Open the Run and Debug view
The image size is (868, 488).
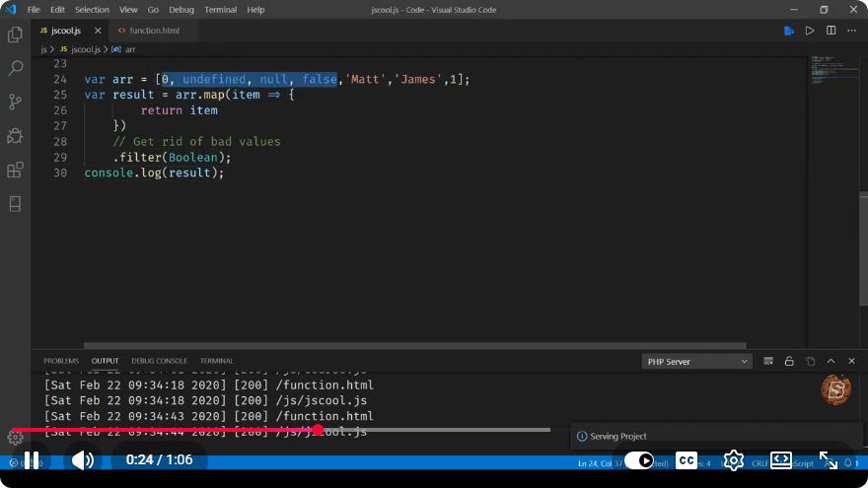click(15, 136)
